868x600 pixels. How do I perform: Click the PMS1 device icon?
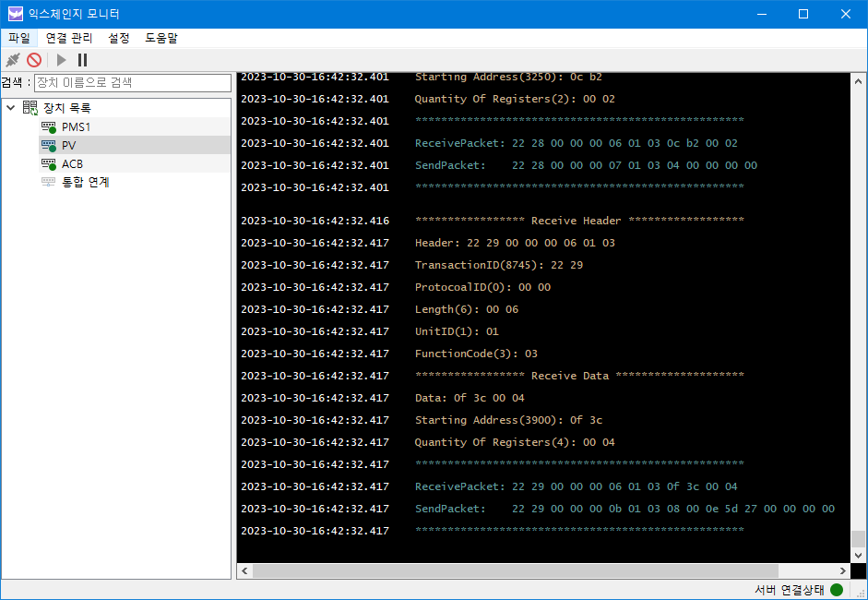49,126
